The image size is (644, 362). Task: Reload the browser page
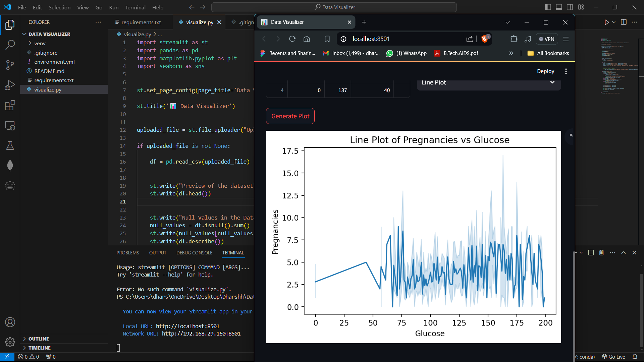pyautogui.click(x=292, y=39)
